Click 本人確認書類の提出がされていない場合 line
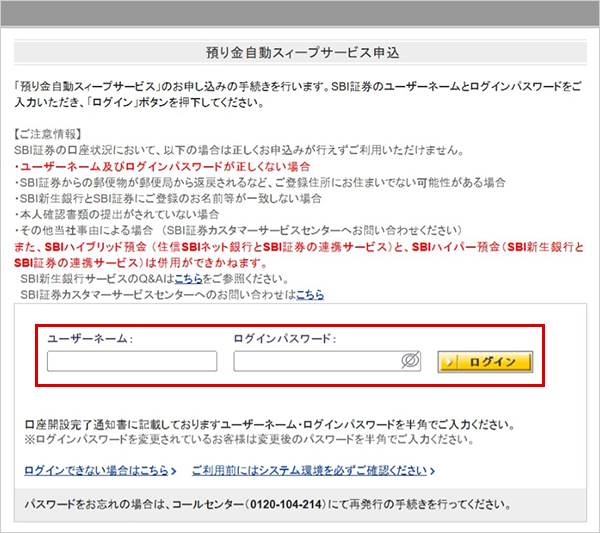The image size is (600, 533). [117, 214]
